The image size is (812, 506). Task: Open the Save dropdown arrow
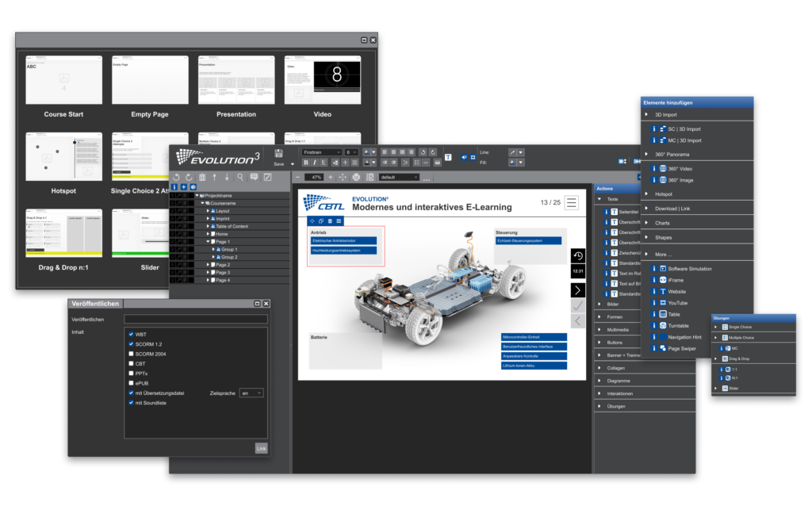(x=293, y=164)
